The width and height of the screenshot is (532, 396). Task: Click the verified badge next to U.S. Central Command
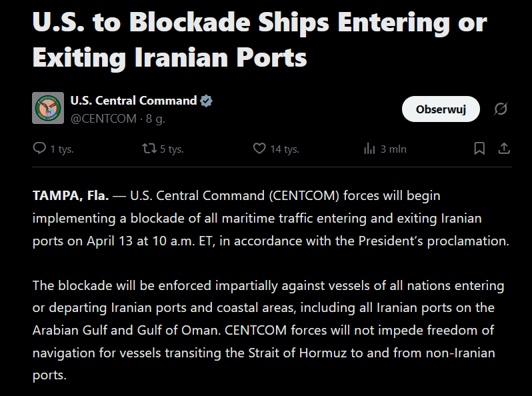tap(207, 101)
